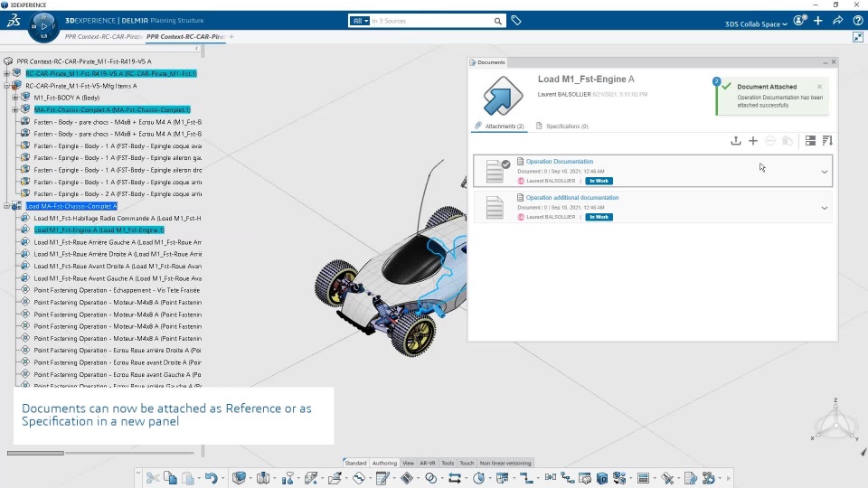Click the Undo arrow icon
This screenshot has height=488, width=868.
(211, 478)
